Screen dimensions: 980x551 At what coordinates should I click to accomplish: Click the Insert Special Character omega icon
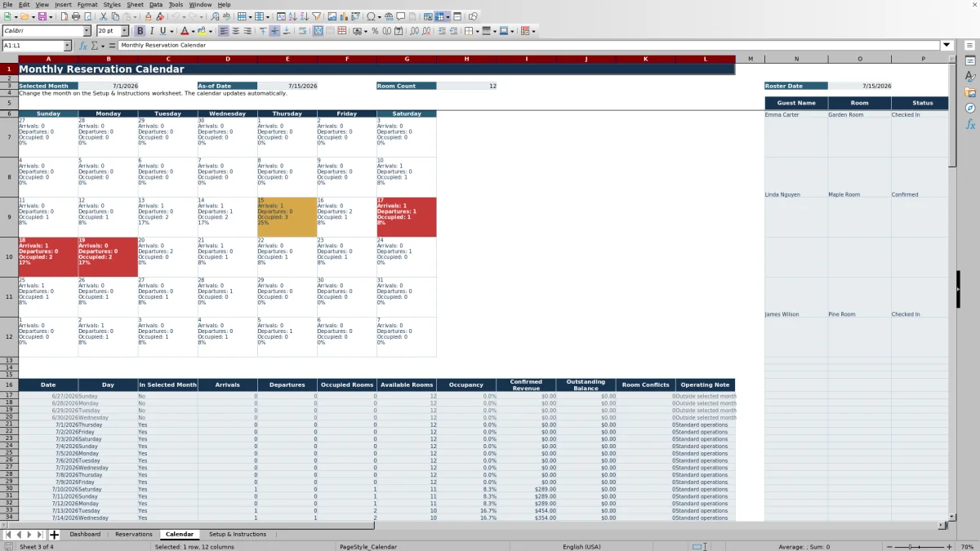click(x=372, y=16)
